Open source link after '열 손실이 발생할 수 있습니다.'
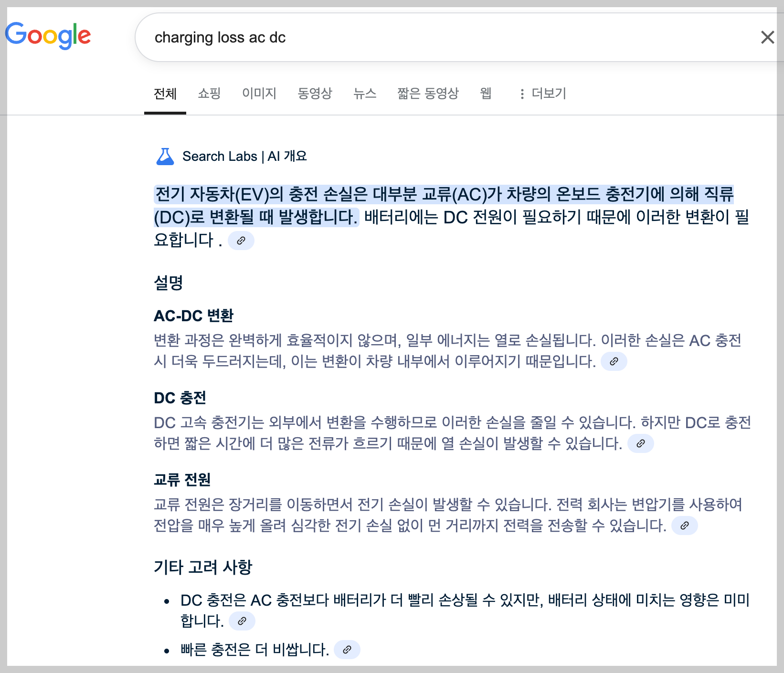This screenshot has height=673, width=784. 641,443
